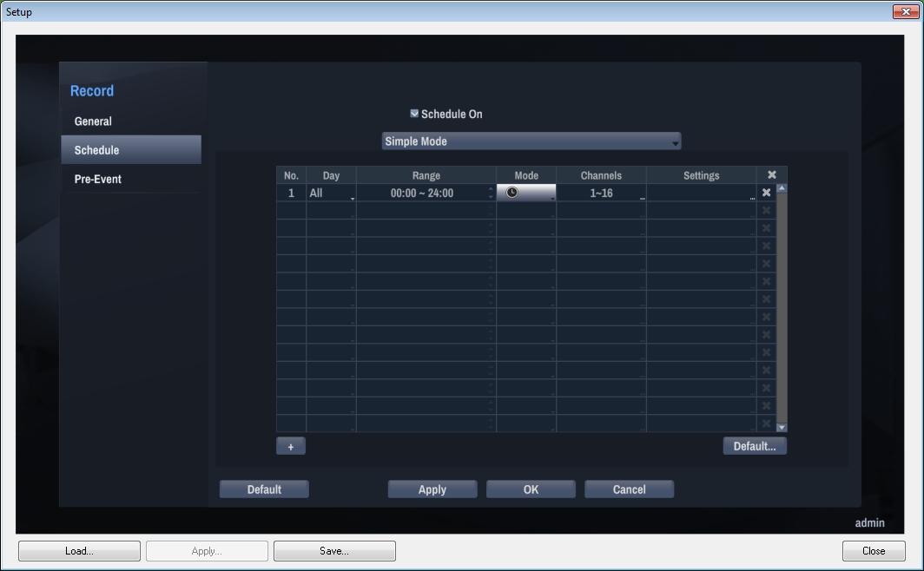
Task: Add a schedule row with plus button
Action: coord(291,446)
